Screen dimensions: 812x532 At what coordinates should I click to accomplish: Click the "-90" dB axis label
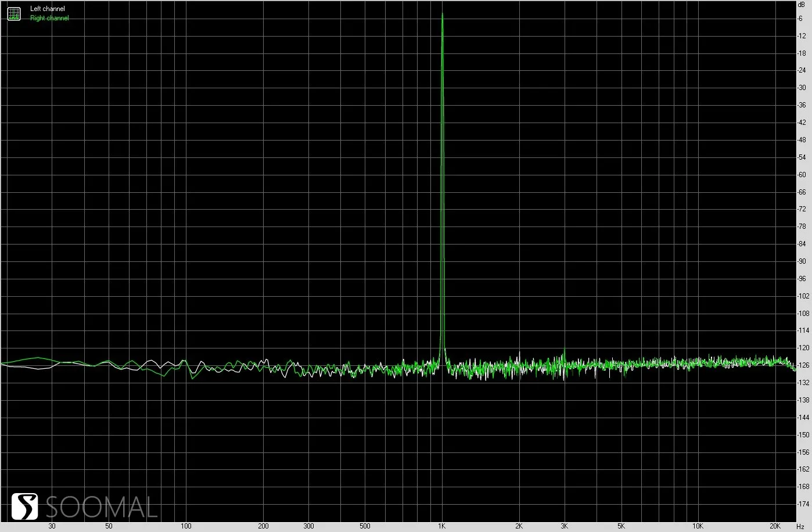802,261
